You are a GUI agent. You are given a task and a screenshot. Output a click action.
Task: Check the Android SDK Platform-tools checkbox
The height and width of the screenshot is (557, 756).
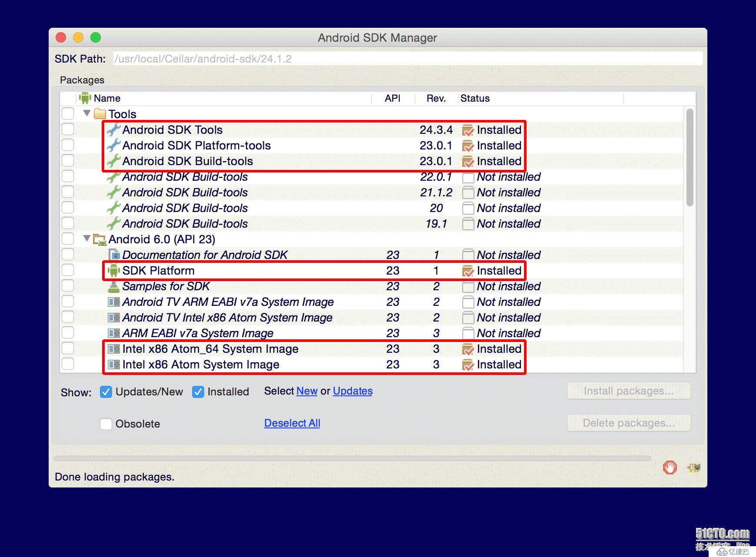point(68,145)
